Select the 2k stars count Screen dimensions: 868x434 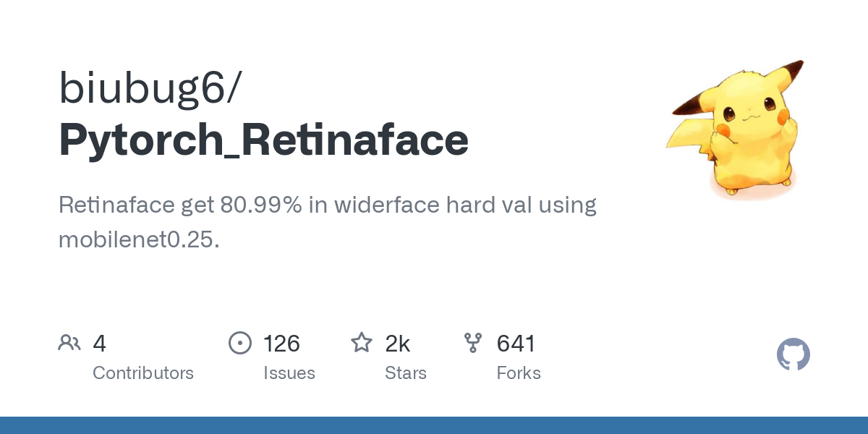[398, 343]
